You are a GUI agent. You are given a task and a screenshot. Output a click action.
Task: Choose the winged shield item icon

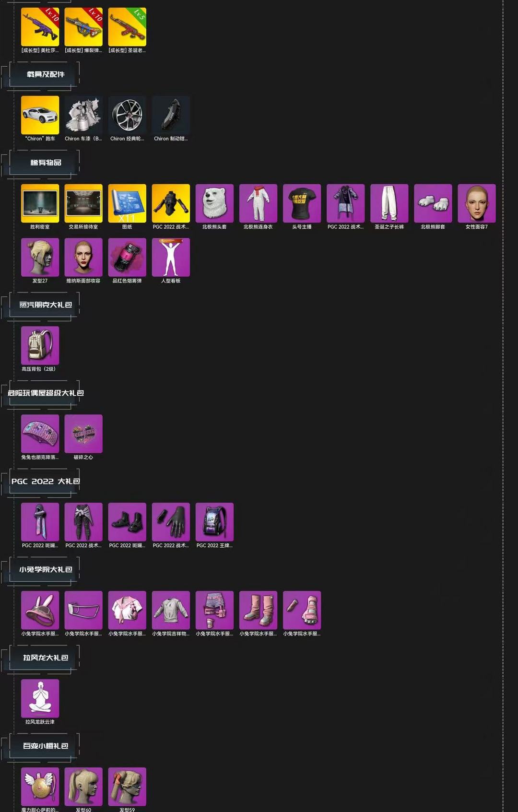[x=40, y=787]
